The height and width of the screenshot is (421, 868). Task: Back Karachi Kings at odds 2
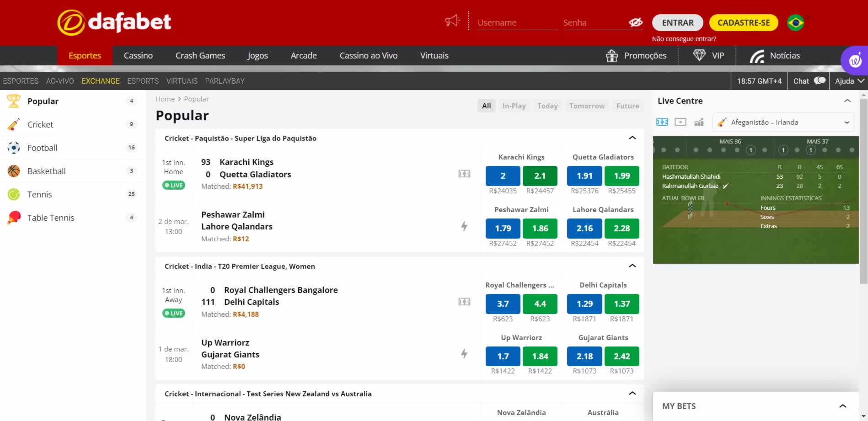coord(503,176)
